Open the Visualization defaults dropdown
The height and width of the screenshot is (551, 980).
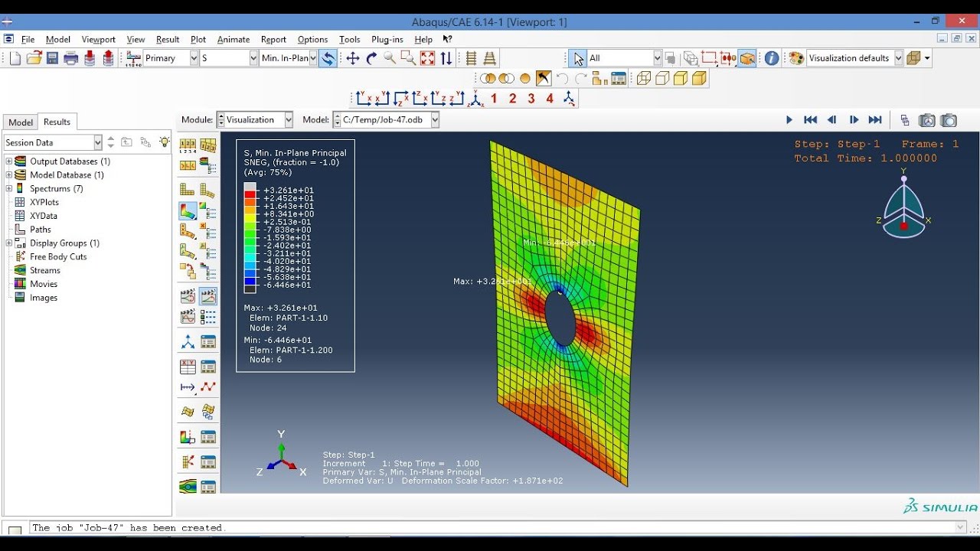point(899,58)
